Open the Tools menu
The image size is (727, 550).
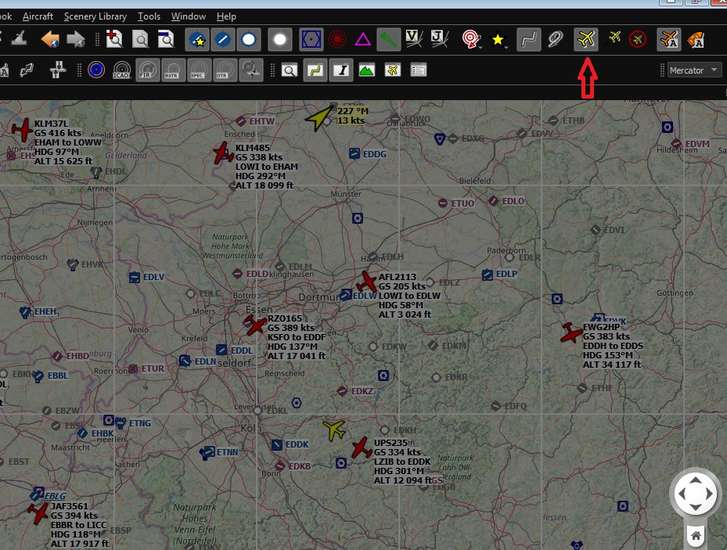149,16
